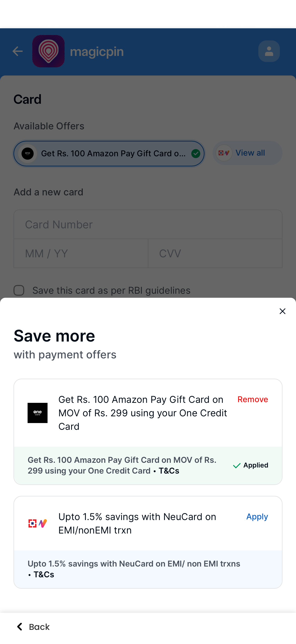The image size is (296, 644).
Task: Check Save this card as per RBI guidelines
Action: (x=19, y=291)
